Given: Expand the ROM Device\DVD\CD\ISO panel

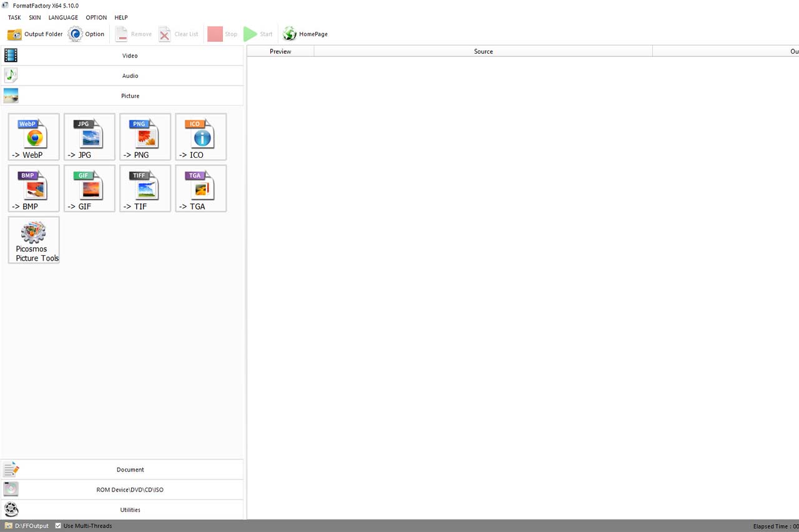Looking at the screenshot, I should tap(122, 490).
